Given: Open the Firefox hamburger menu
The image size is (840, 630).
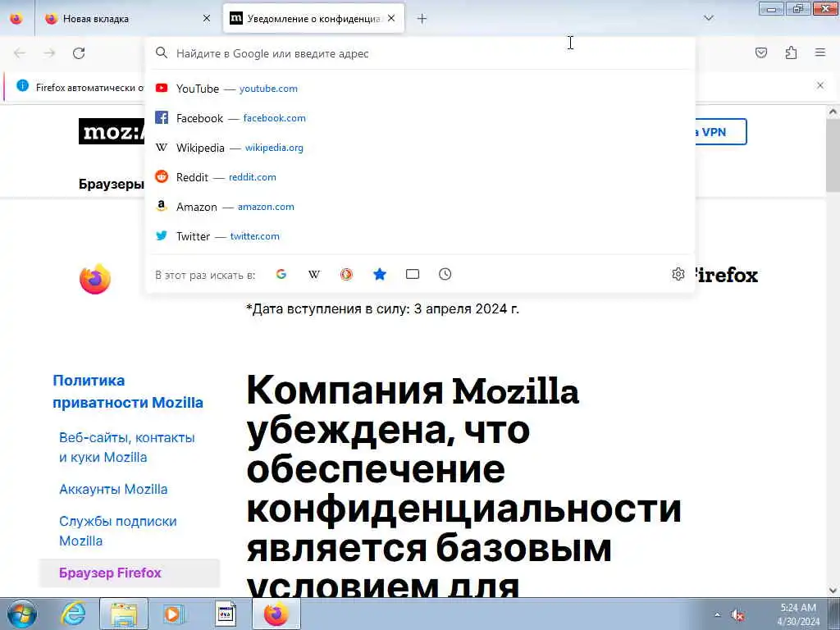Looking at the screenshot, I should pyautogui.click(x=820, y=52).
